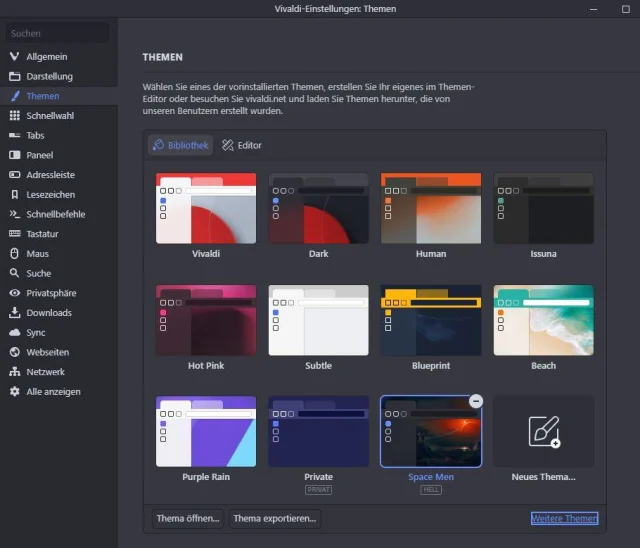
Task: Maximize the Vivaldi settings window
Action: point(626,9)
